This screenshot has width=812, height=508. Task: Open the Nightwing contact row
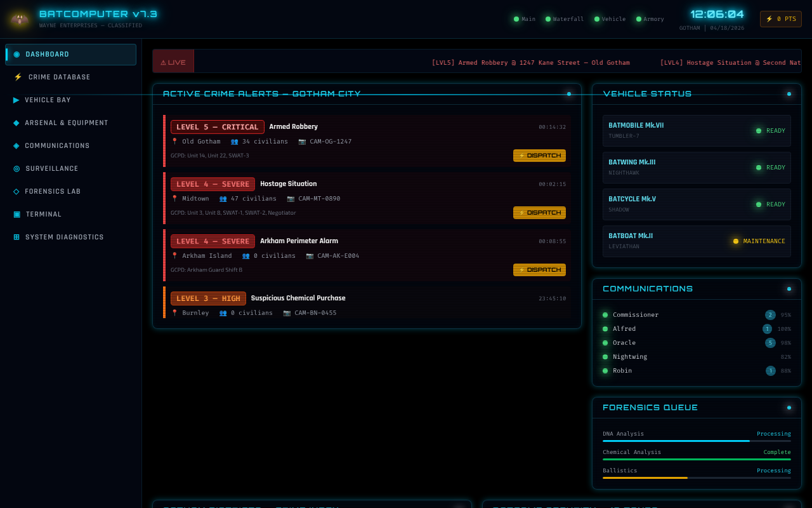(x=697, y=357)
